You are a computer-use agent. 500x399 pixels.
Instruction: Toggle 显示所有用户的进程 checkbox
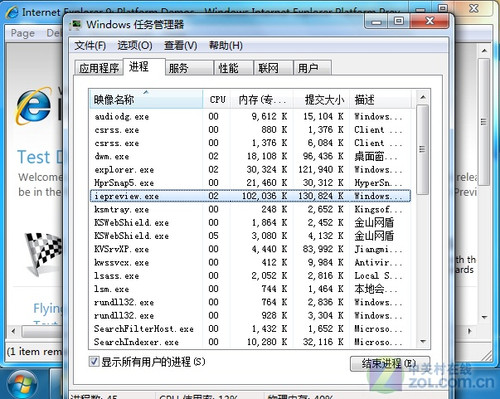(94, 361)
